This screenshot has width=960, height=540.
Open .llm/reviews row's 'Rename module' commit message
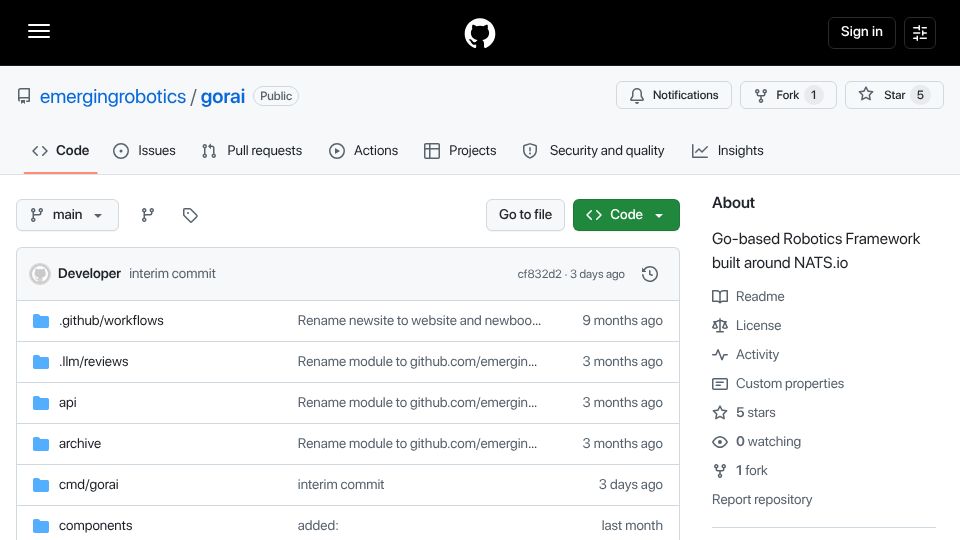pyautogui.click(x=418, y=362)
